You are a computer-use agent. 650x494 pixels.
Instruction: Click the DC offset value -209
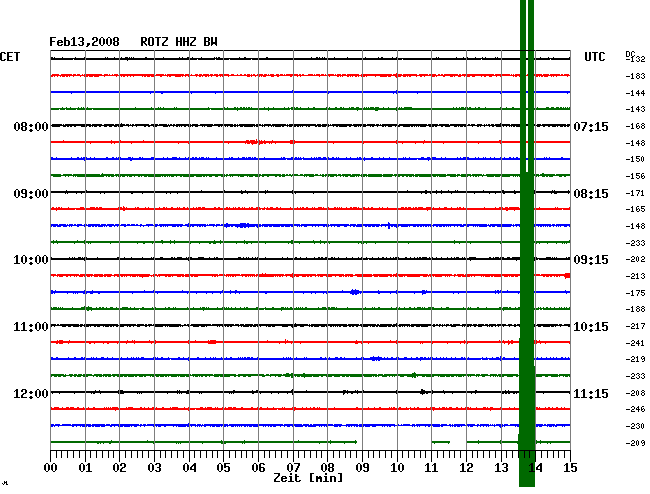635,443
